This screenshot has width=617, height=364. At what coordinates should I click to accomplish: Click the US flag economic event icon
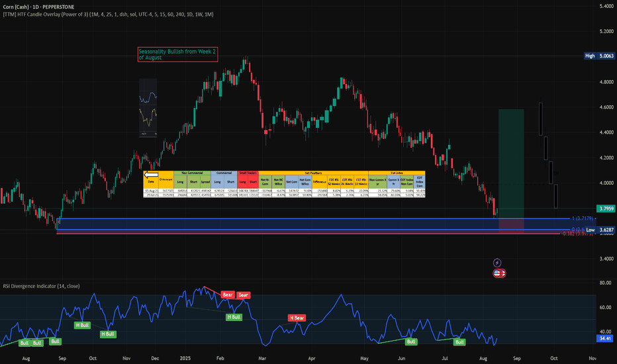tap(497, 273)
